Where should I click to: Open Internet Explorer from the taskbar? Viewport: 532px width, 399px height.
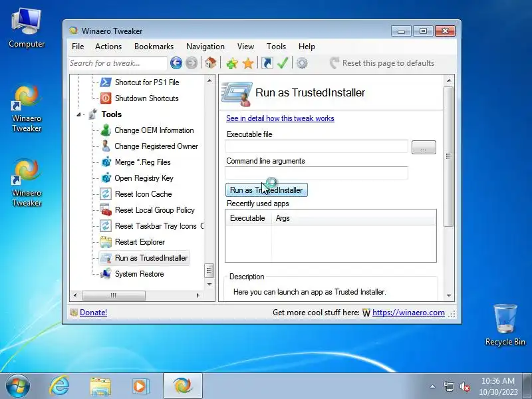point(59,386)
